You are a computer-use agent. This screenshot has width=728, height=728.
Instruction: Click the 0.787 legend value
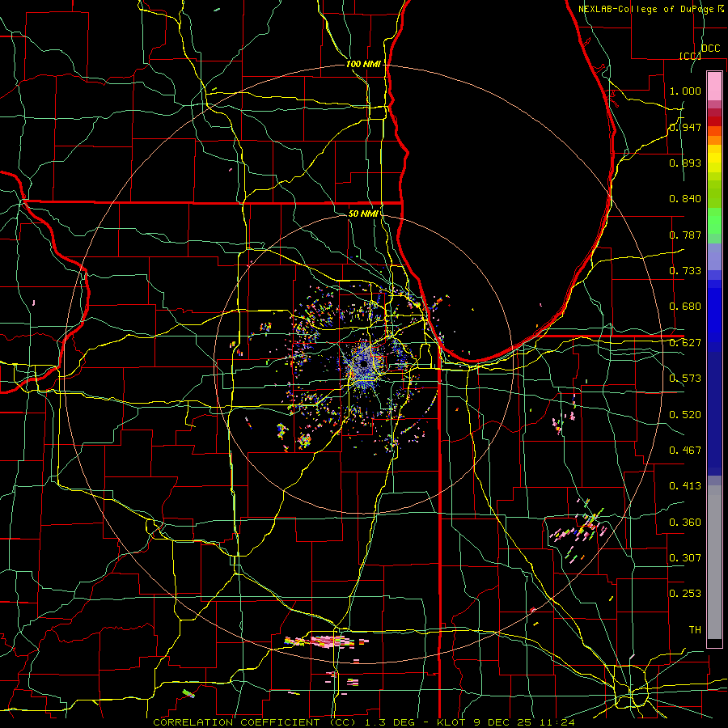coord(685,235)
